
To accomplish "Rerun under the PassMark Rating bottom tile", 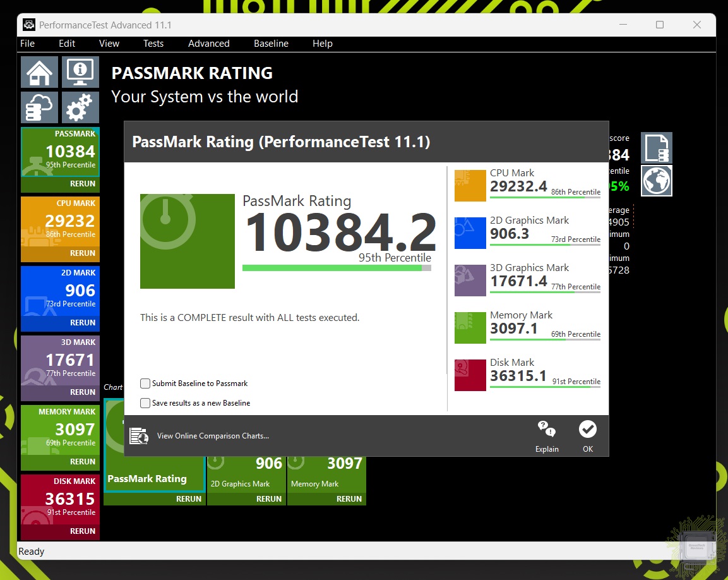I will coord(189,498).
